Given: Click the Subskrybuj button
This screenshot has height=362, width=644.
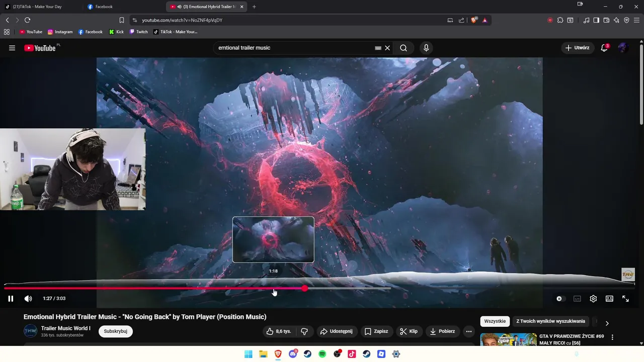Looking at the screenshot, I should pos(115,331).
